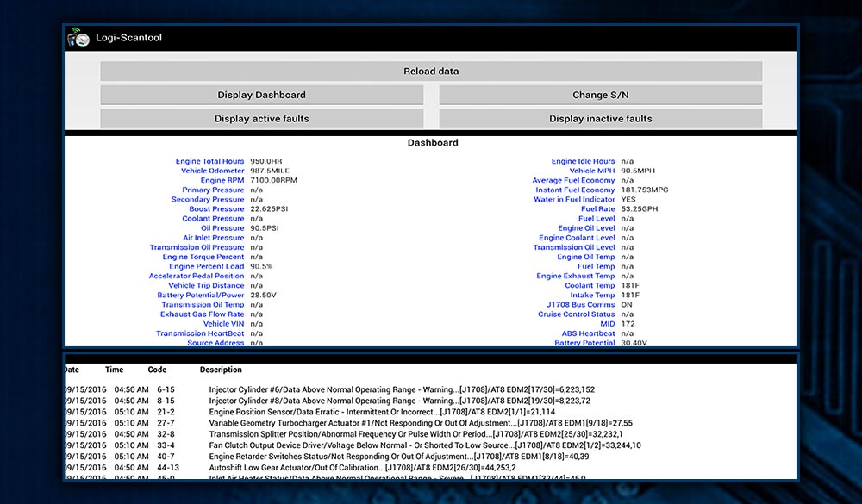The height and width of the screenshot is (504, 862).
Task: Click Display inactive faults button
Action: [600, 118]
